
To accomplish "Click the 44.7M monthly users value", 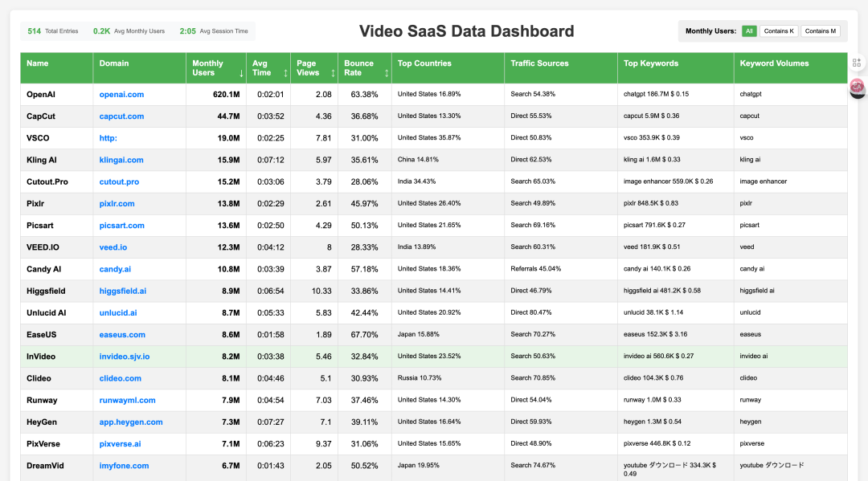I will click(x=228, y=116).
